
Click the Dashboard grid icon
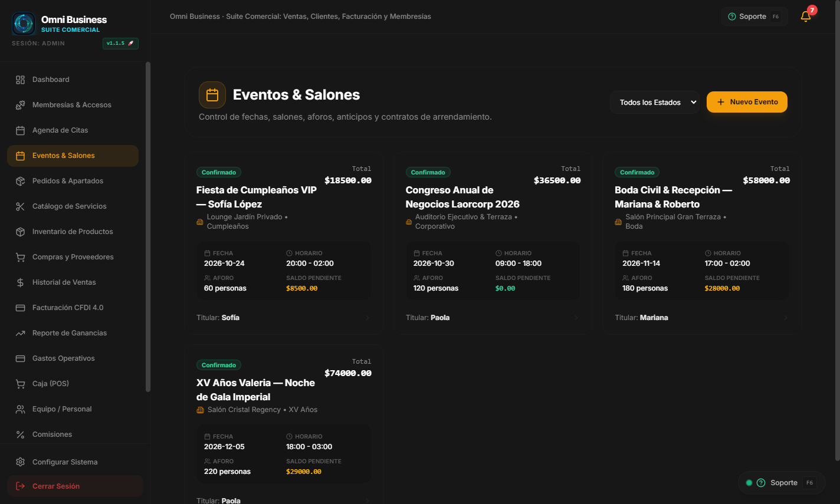[20, 80]
